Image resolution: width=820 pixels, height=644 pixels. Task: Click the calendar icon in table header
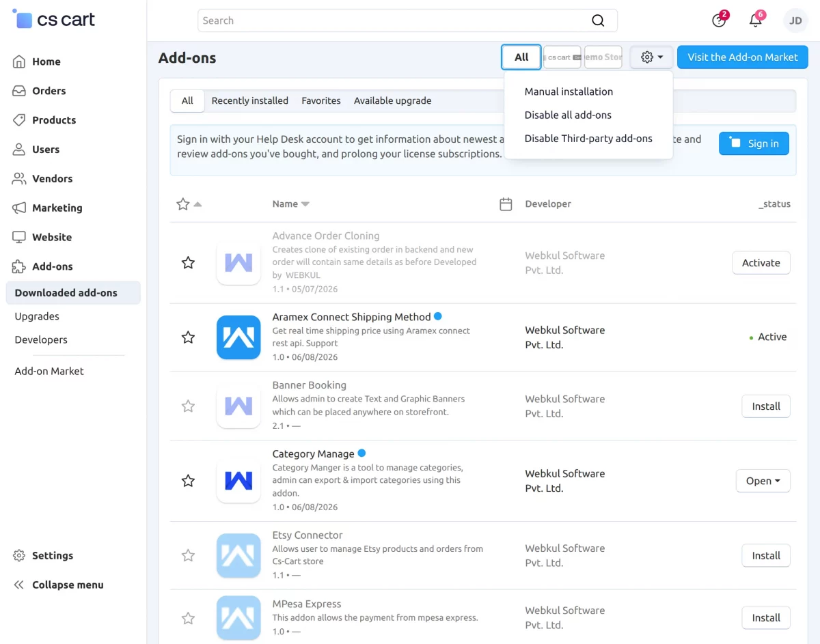pos(506,204)
